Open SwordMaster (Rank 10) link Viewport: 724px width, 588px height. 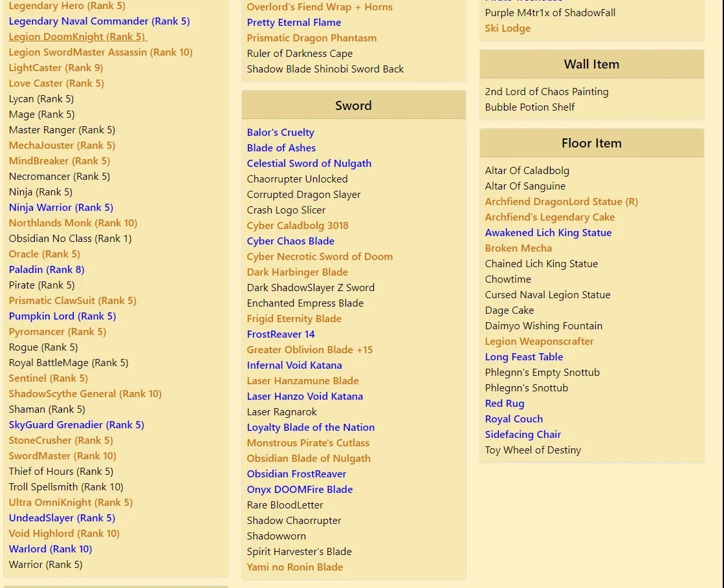coord(62,456)
